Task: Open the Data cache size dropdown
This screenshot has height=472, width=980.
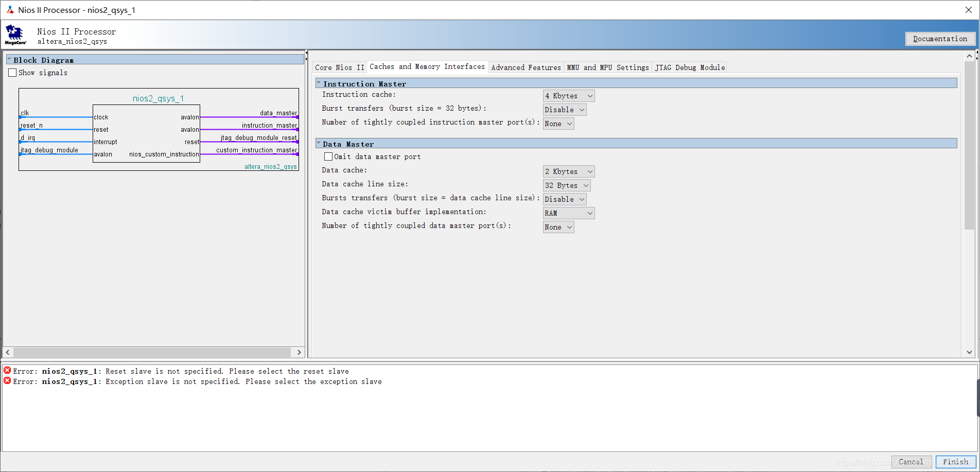Action: [569, 171]
